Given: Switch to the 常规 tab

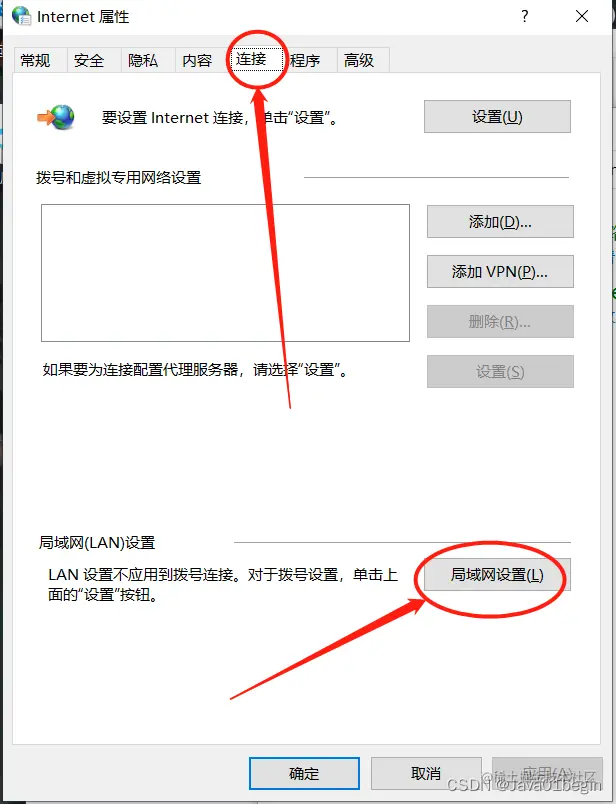Looking at the screenshot, I should (x=35, y=61).
